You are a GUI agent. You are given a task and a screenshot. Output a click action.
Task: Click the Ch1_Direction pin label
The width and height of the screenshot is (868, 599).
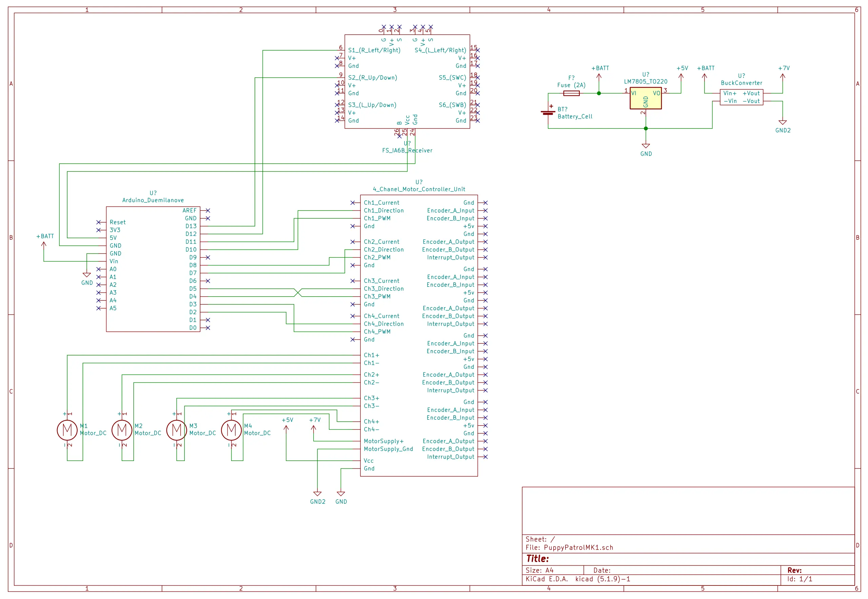pos(384,211)
